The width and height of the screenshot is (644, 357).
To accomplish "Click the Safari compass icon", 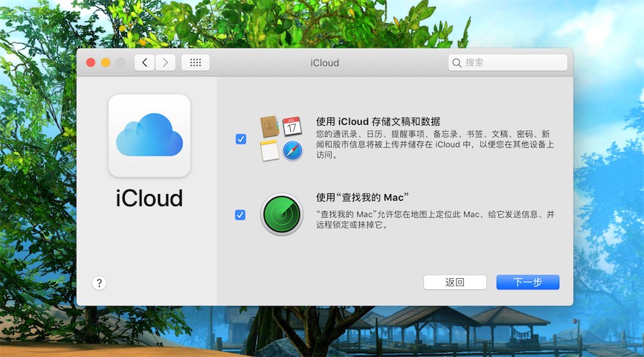I will (x=292, y=151).
